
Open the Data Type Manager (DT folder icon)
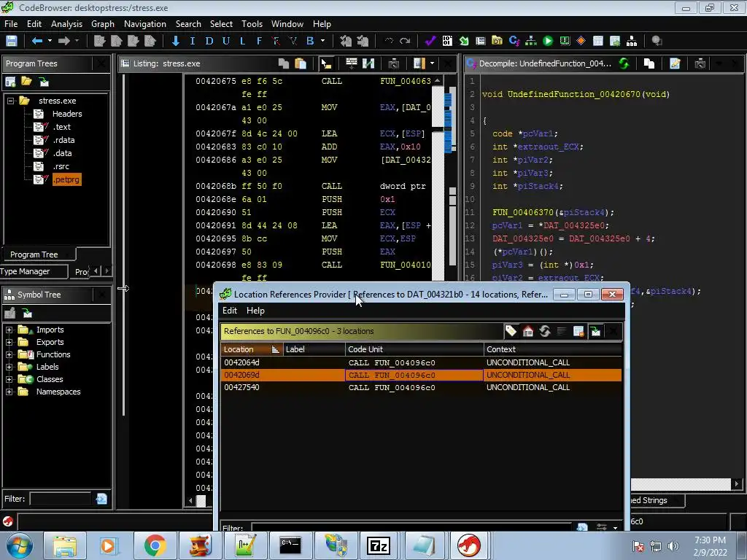pos(497,41)
